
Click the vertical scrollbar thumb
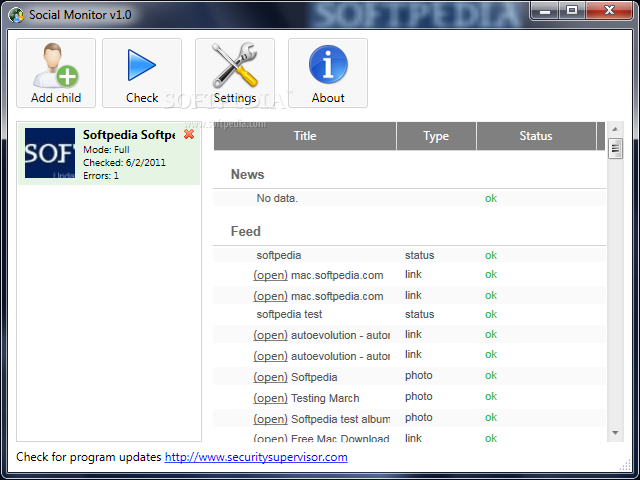[615, 149]
